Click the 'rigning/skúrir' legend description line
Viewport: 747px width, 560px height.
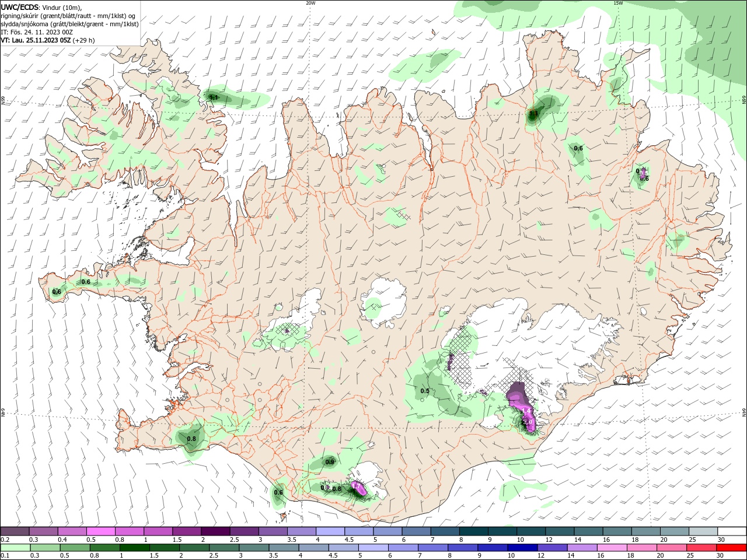coord(68,16)
